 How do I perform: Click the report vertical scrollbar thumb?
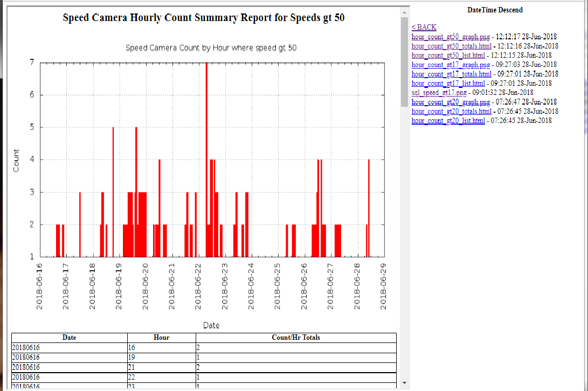point(404,62)
